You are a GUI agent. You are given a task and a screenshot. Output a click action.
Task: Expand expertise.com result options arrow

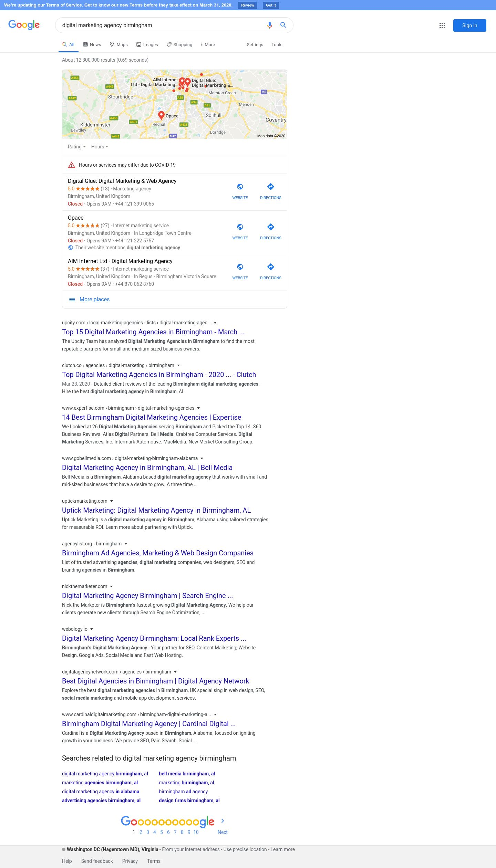tap(198, 408)
